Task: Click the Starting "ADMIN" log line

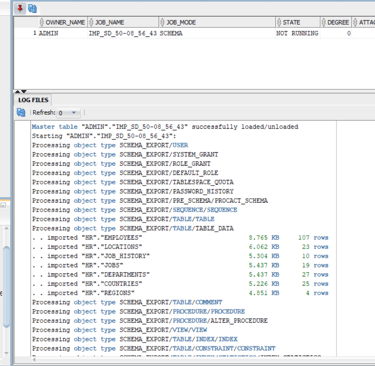Action: coord(104,136)
